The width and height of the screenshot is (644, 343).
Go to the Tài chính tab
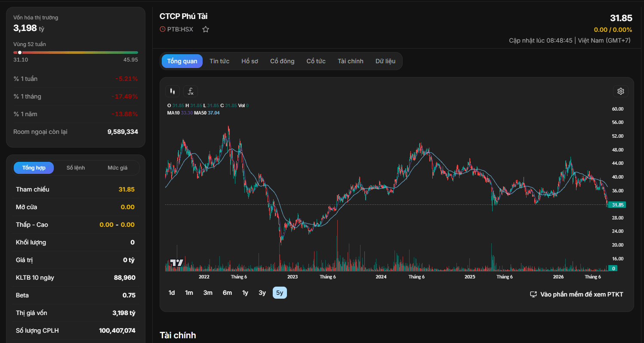(351, 61)
